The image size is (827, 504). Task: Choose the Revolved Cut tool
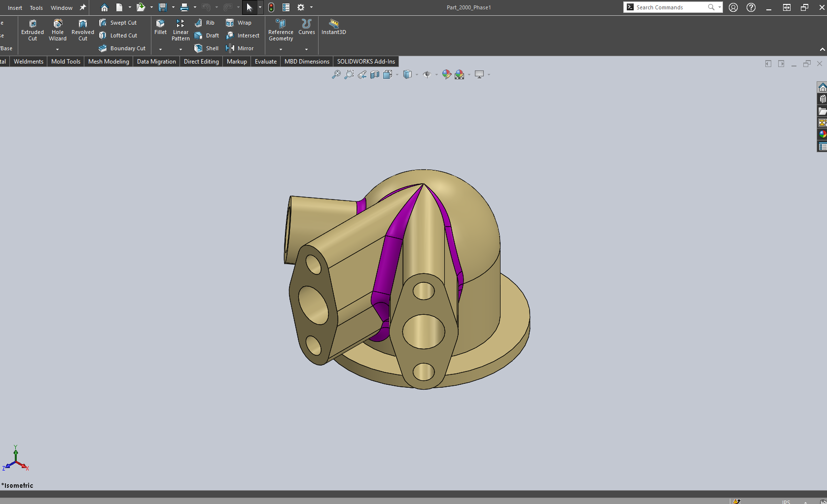pos(83,30)
